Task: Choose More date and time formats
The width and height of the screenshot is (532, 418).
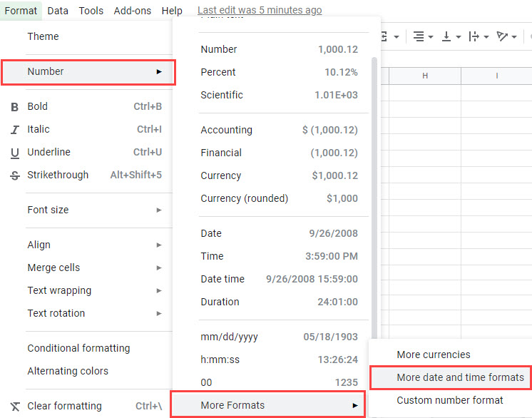Action: tap(461, 377)
